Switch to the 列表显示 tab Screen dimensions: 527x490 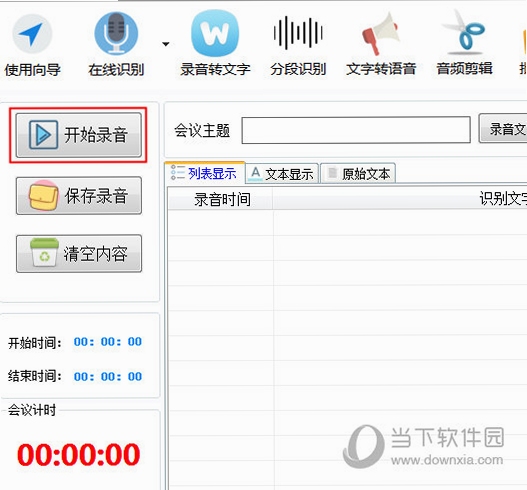point(204,173)
